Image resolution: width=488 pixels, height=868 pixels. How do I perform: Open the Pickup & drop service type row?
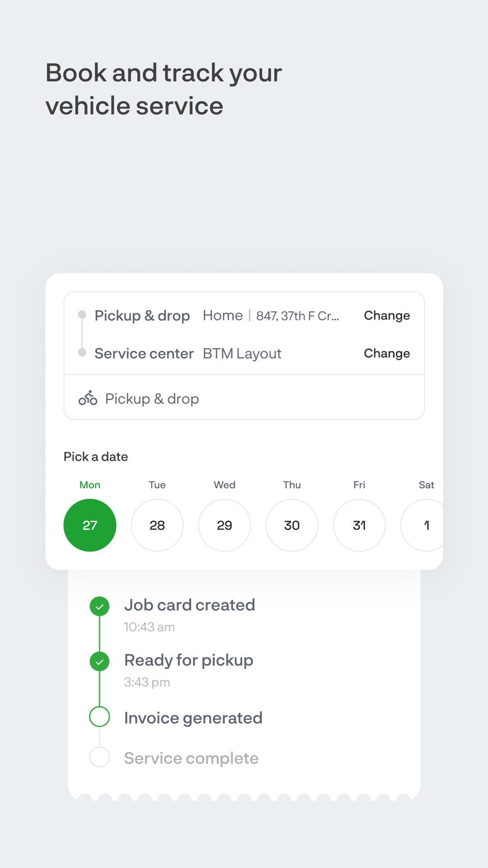tap(244, 398)
